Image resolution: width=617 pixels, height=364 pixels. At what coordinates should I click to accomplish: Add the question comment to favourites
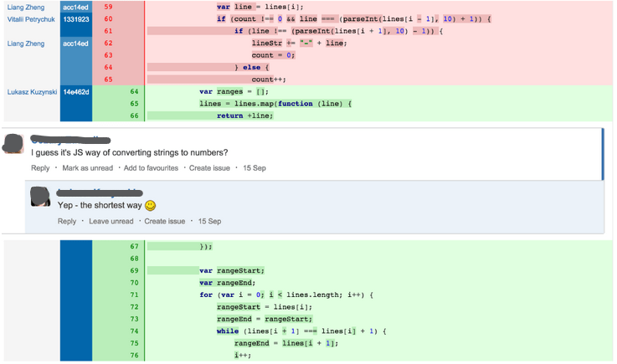coord(151,168)
